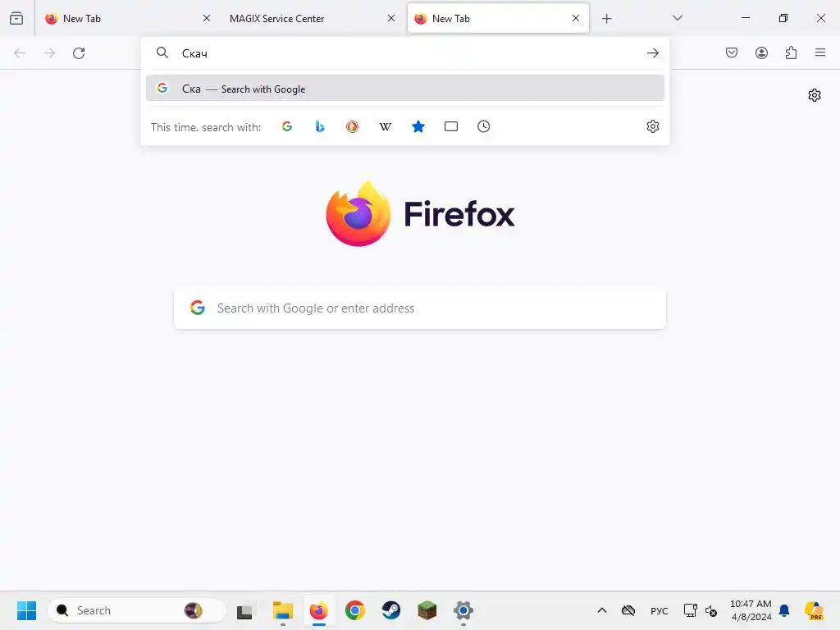840x630 pixels.
Task: Launch Google Chrome from taskbar
Action: [354, 610]
